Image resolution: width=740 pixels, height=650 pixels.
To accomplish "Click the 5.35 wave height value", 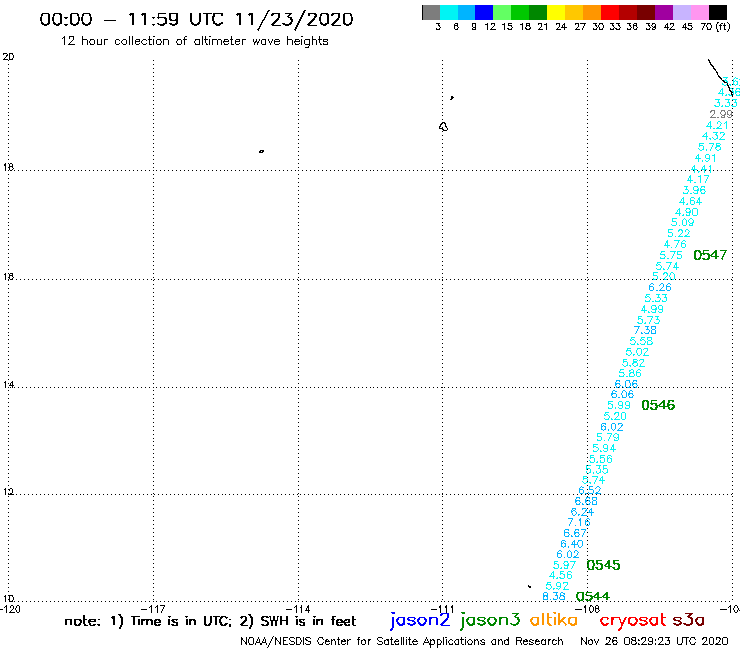I will [597, 470].
